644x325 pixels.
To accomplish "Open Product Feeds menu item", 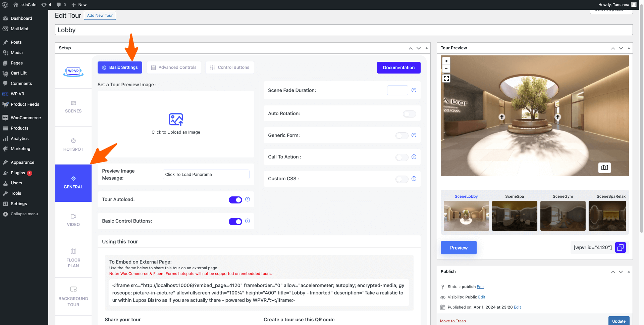I will pos(25,104).
